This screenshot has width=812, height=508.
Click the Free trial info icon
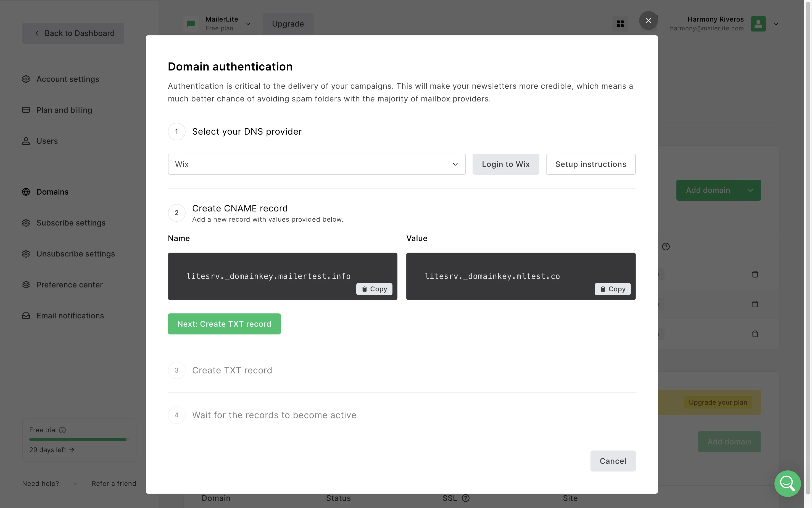62,430
